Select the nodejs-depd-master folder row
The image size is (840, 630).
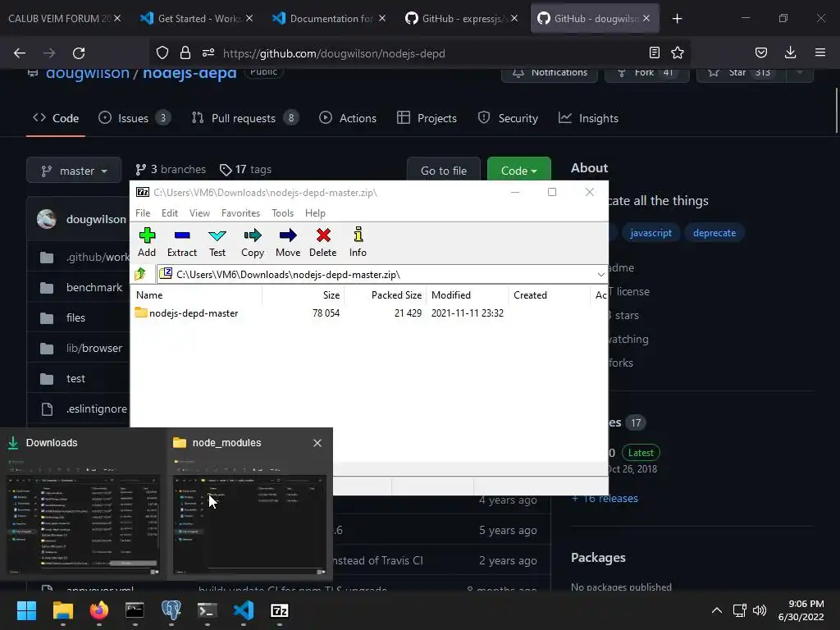(319, 313)
